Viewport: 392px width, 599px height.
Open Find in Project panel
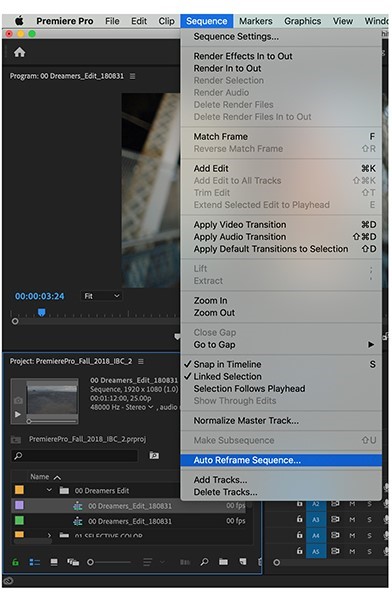(205, 562)
